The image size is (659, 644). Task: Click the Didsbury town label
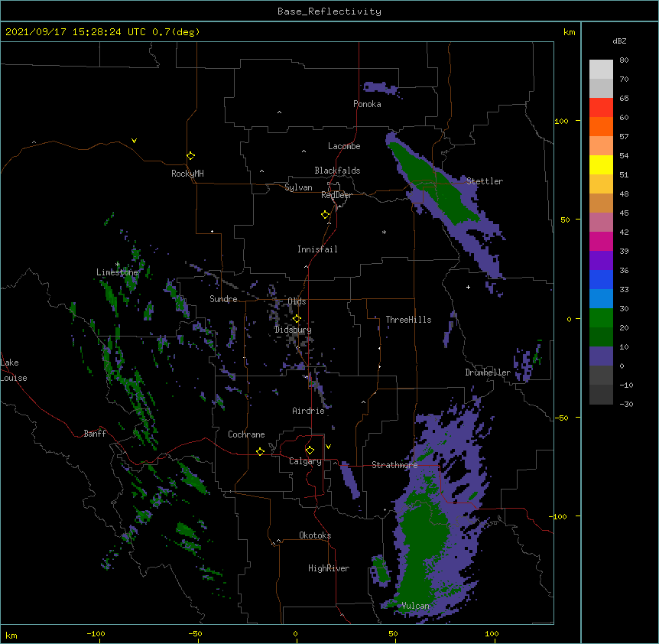click(x=293, y=330)
